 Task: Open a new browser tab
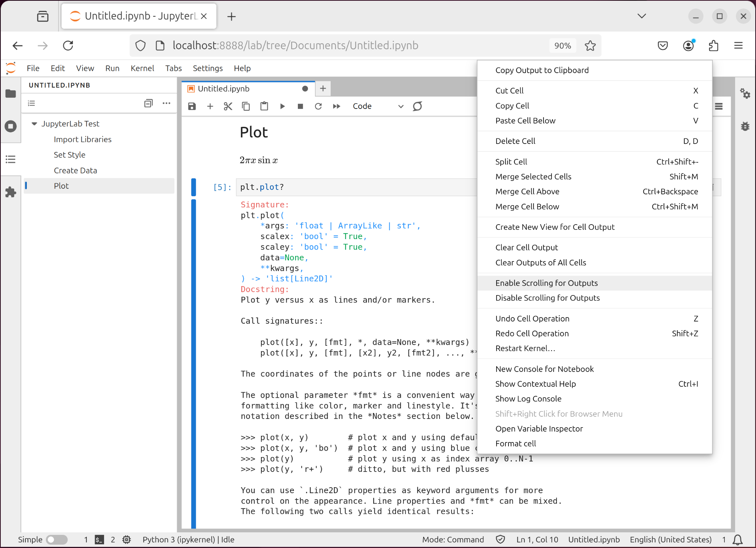pyautogui.click(x=231, y=16)
